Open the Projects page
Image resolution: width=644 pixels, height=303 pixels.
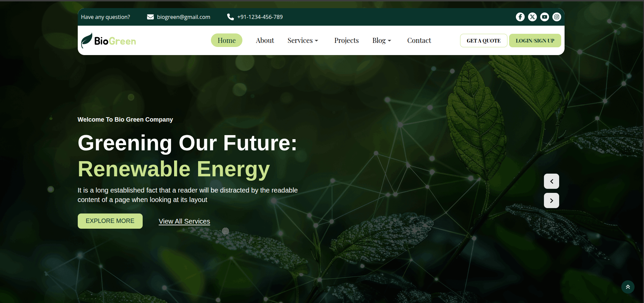(x=347, y=41)
